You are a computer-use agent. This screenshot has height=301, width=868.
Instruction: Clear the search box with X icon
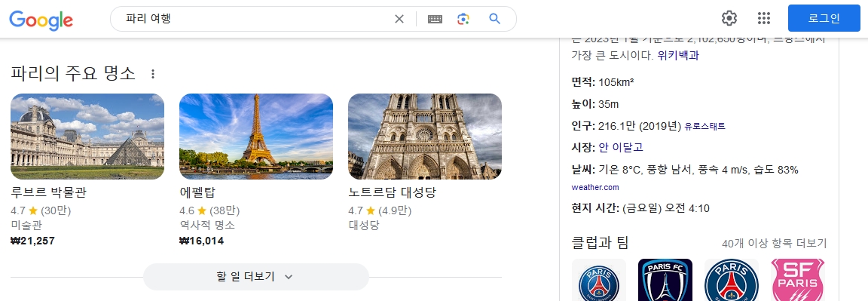pos(399,19)
